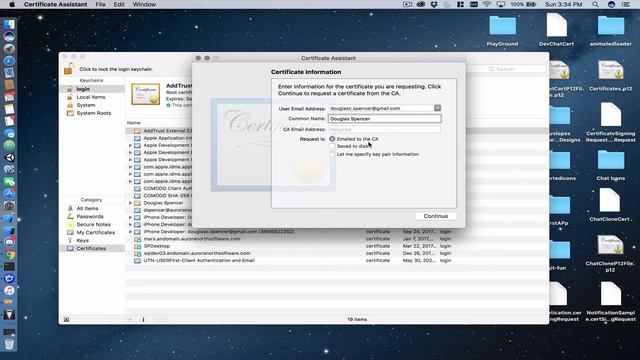640x360 pixels.
Task: Open User Email Address dropdown arrow
Action: coord(437,108)
